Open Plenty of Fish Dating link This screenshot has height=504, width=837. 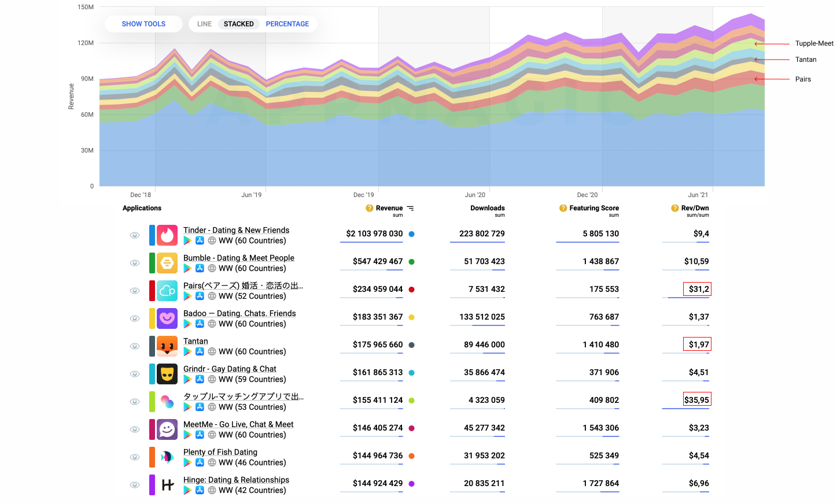coord(220,452)
